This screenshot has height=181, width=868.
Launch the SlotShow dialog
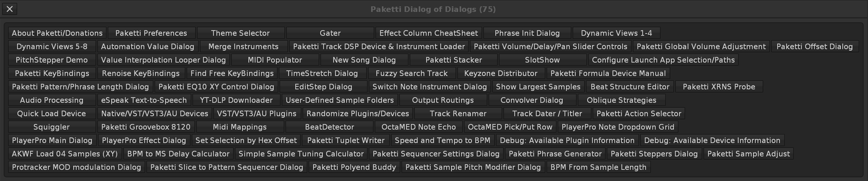tap(542, 60)
